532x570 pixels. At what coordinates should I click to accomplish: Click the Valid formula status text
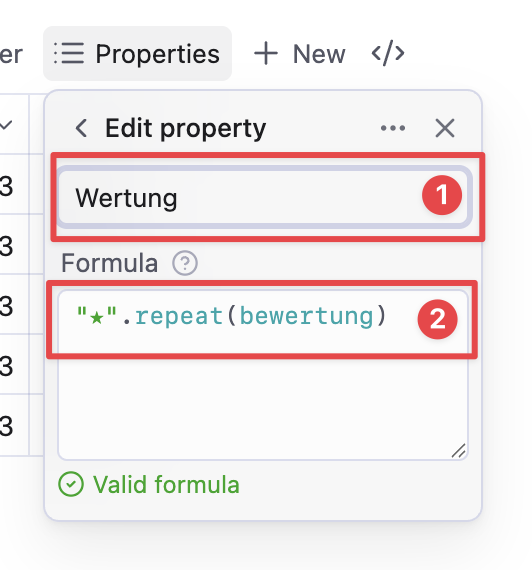click(166, 485)
